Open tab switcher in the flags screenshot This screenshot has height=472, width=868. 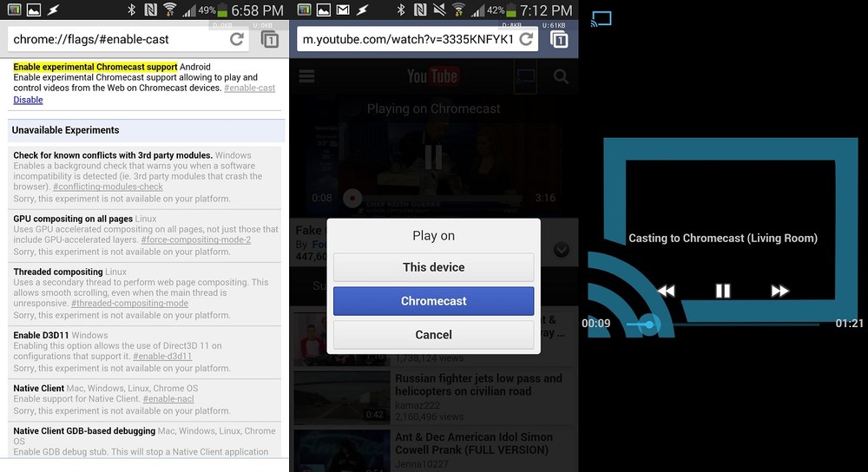[270, 40]
